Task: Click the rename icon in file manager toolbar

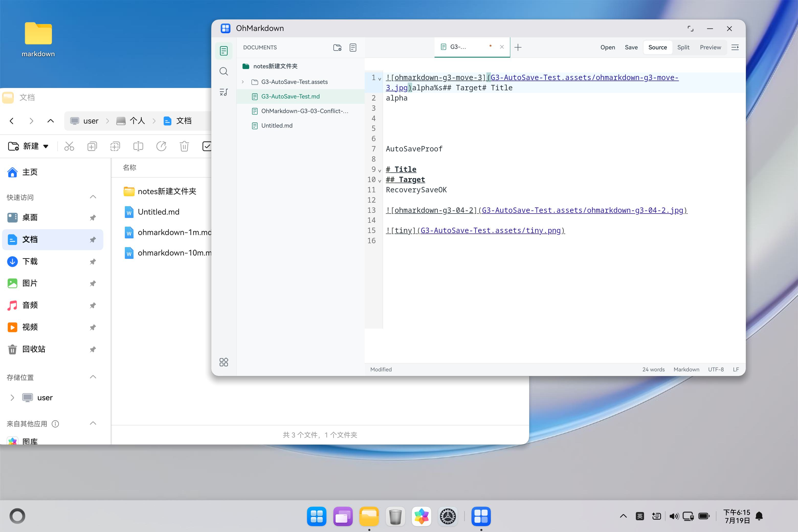Action: [138, 146]
